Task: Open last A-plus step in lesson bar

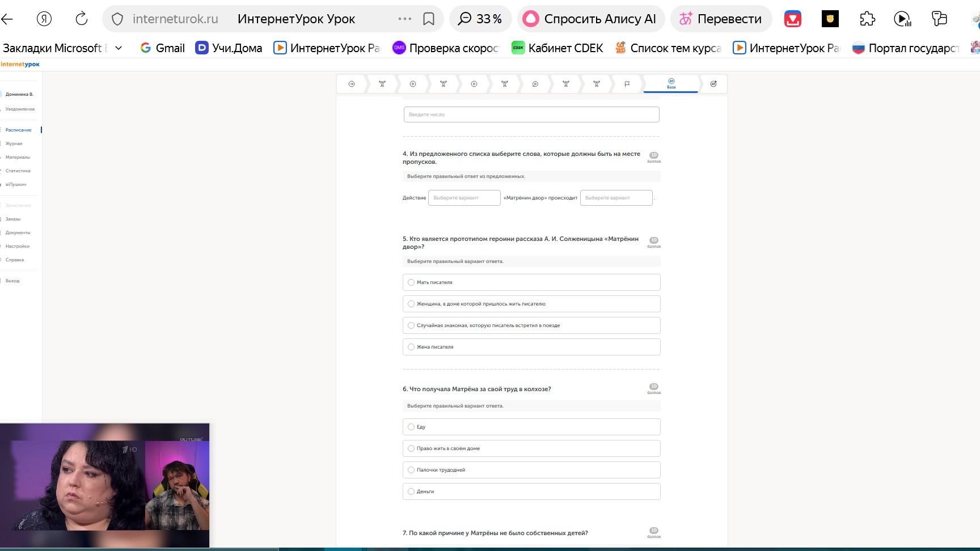Action: (x=713, y=84)
